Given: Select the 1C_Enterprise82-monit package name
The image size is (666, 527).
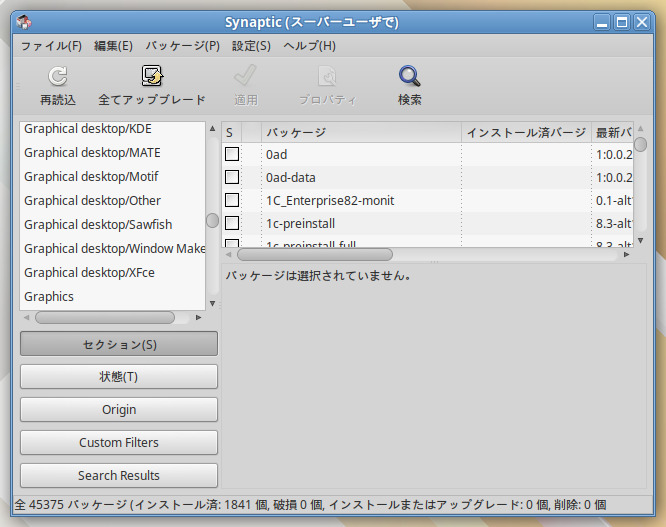Looking at the screenshot, I should click(330, 200).
